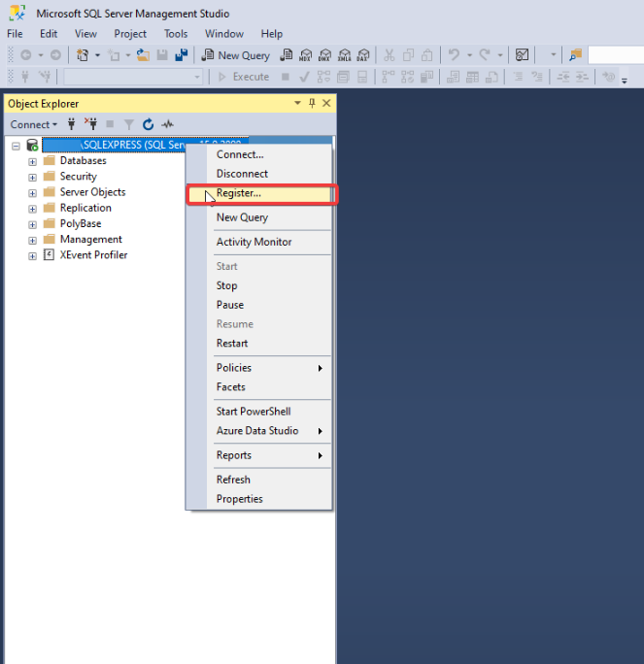644x664 pixels.
Task: Choose Disconnect in the context menu
Action: (x=259, y=174)
